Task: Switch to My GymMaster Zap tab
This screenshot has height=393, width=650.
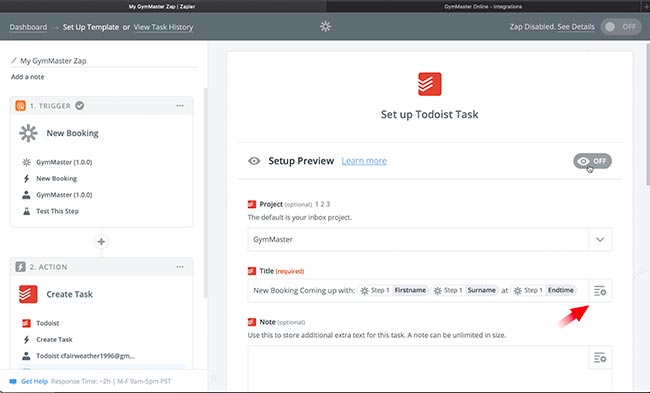Action: 162,6
